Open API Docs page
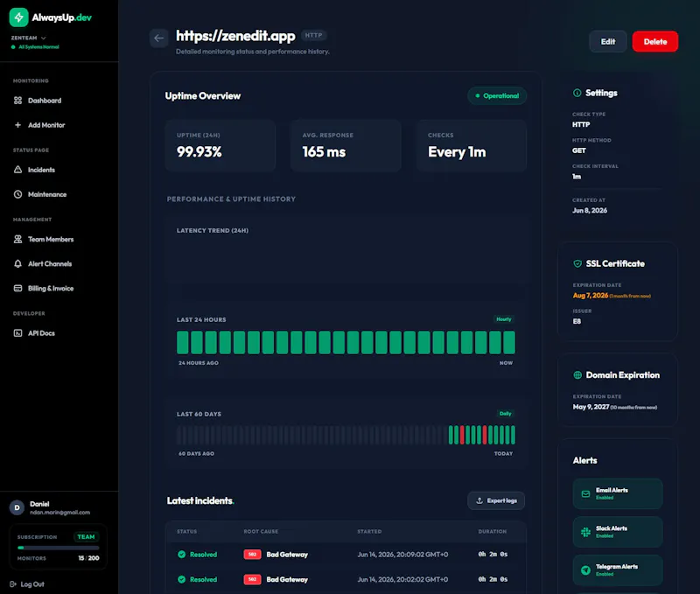Image resolution: width=700 pixels, height=594 pixels. (41, 333)
